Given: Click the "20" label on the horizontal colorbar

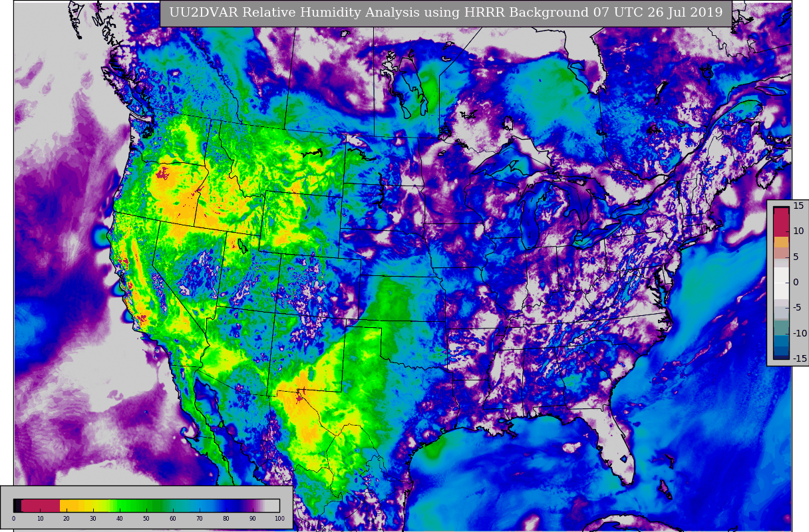Looking at the screenshot, I should pos(66,519).
